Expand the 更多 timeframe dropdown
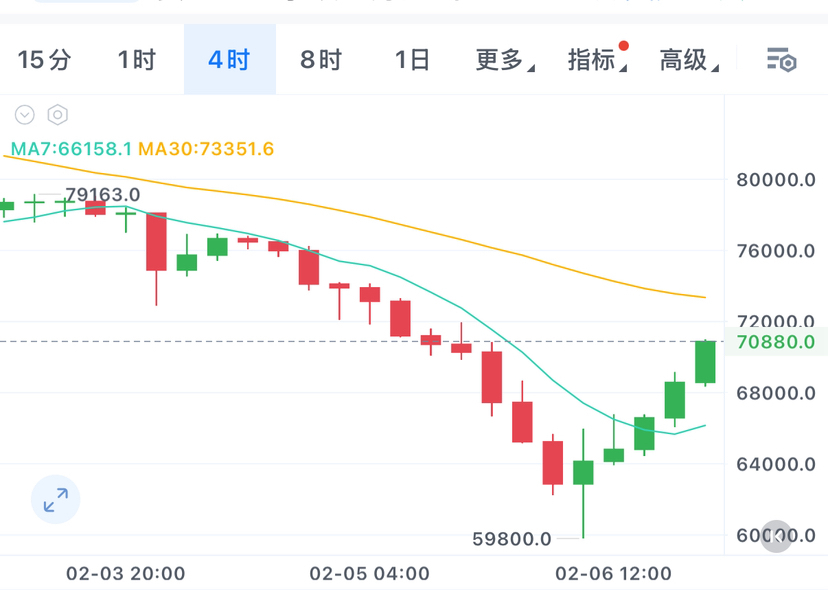This screenshot has width=828, height=590. (505, 60)
